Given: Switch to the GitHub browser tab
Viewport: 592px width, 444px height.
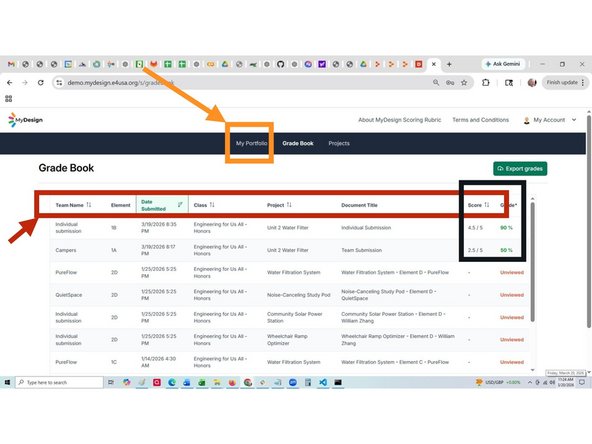Looking at the screenshot, I should (x=281, y=64).
